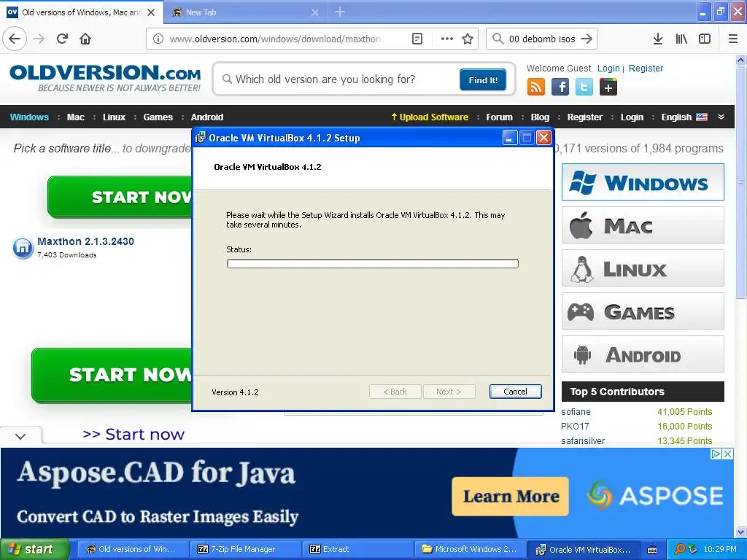Click the browser Forward arrow button
Screen dimensions: 747x560
tap(39, 39)
